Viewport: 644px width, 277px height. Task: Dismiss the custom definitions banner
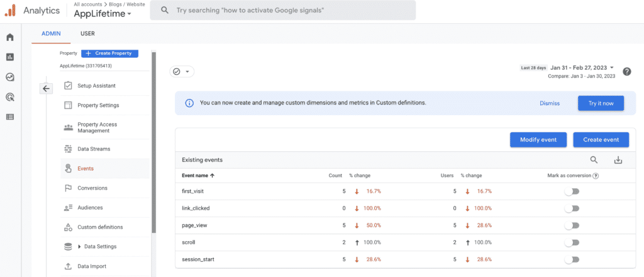click(x=549, y=103)
